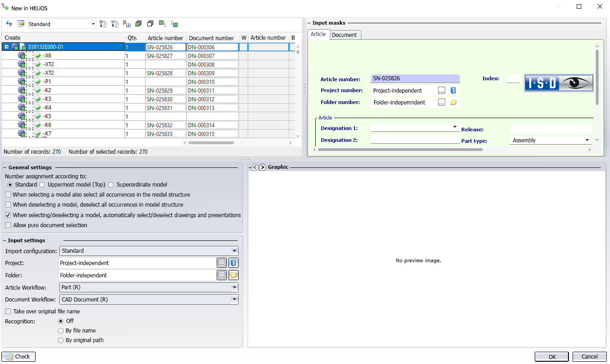Click vertical scrollbar of Input masks panel
The image size is (610, 364).
pyautogui.click(x=597, y=77)
